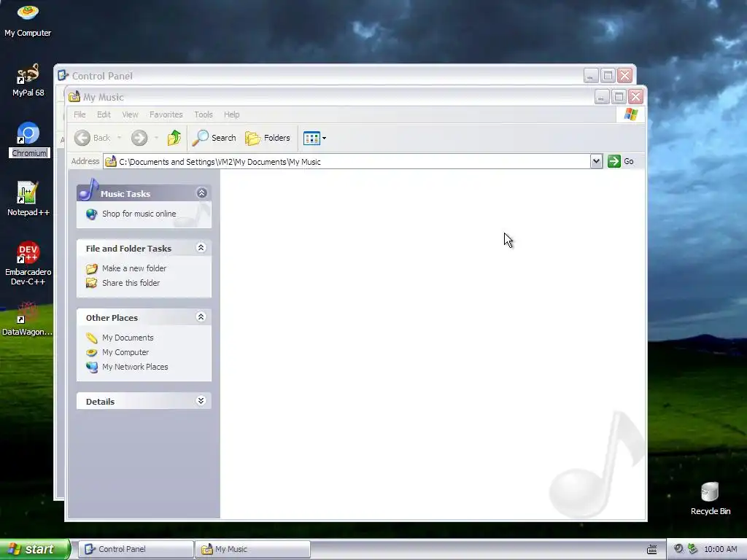Open Back history dropdown arrow
The image size is (747, 560).
[x=119, y=138]
